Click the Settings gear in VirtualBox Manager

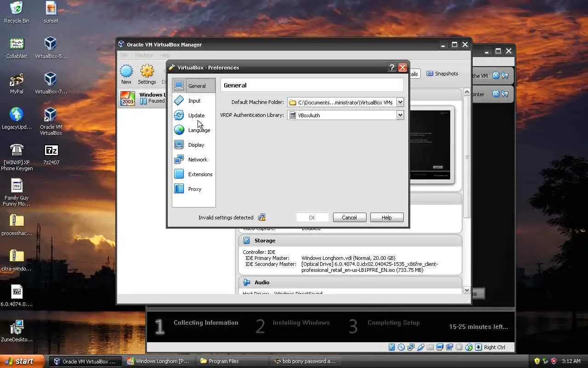click(x=147, y=75)
